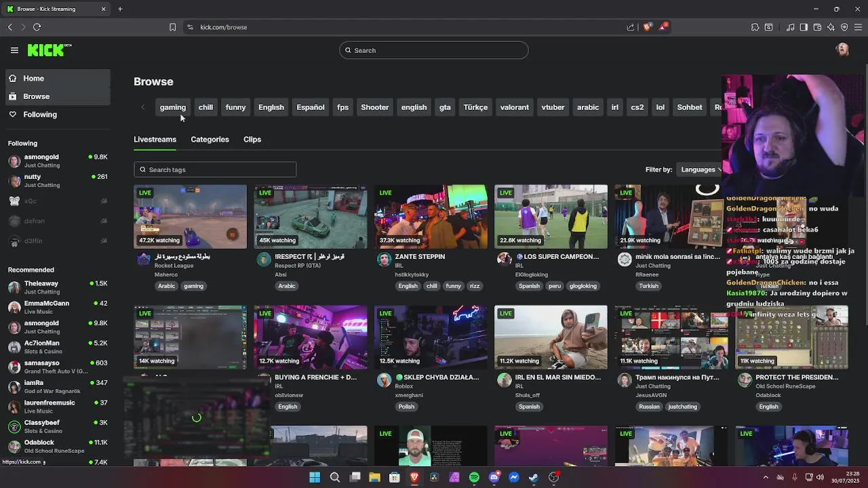The image size is (868, 488).
Task: Open Ac7ionMan in Recommended channels
Action: click(x=58, y=347)
